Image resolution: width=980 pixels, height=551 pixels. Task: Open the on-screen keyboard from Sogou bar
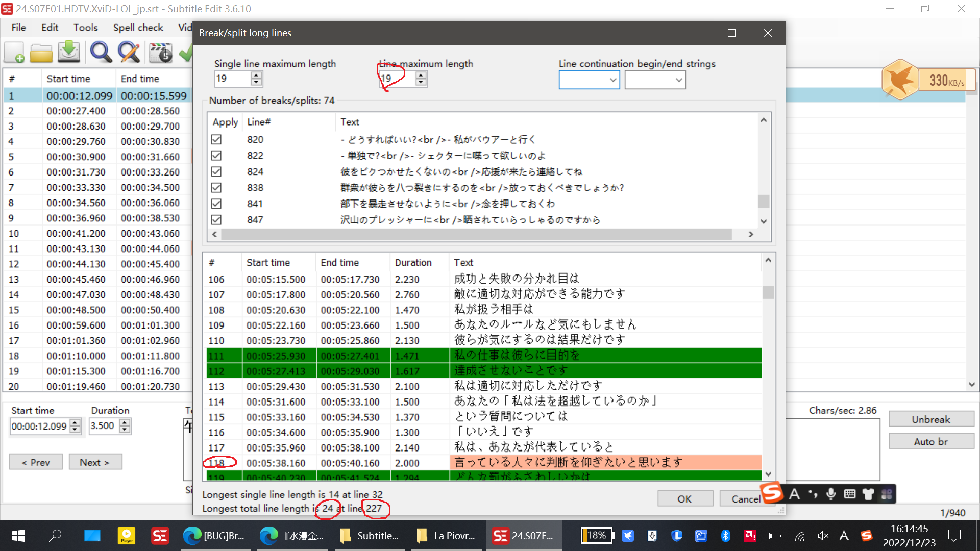coord(849,493)
